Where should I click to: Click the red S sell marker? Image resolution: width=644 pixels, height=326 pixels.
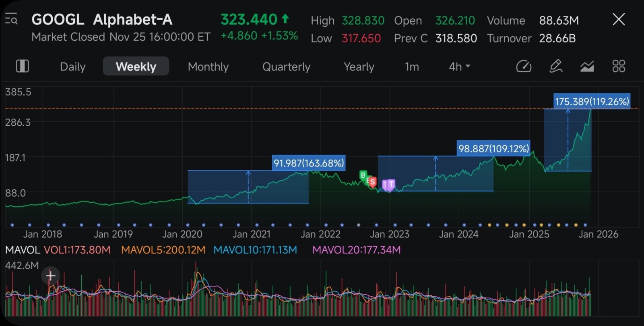pos(373,182)
